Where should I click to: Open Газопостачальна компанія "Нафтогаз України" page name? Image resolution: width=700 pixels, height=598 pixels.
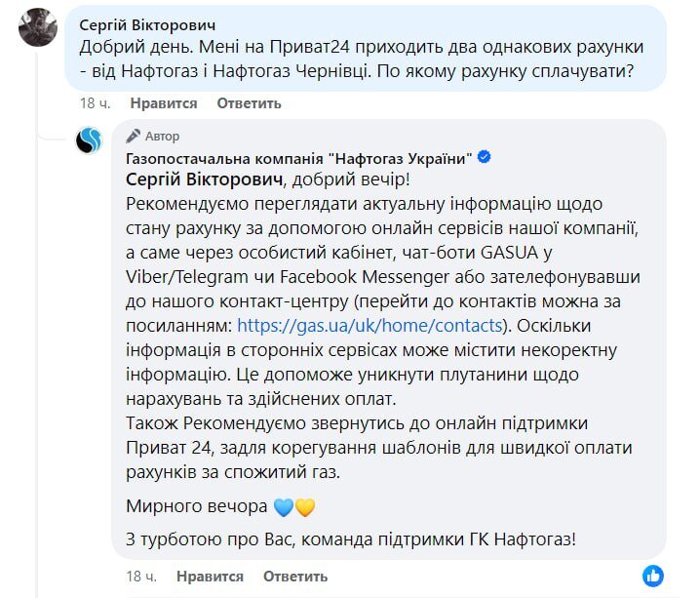tap(300, 158)
